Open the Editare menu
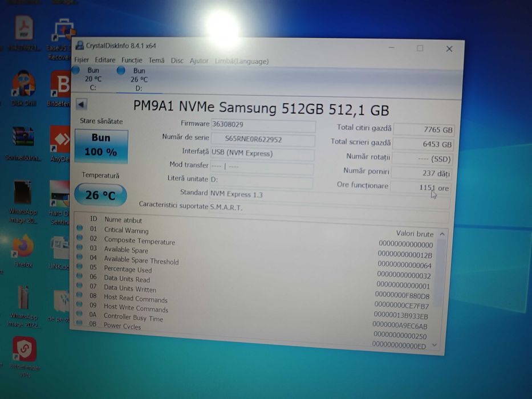Screen dimensions: 532x399 point(105,60)
